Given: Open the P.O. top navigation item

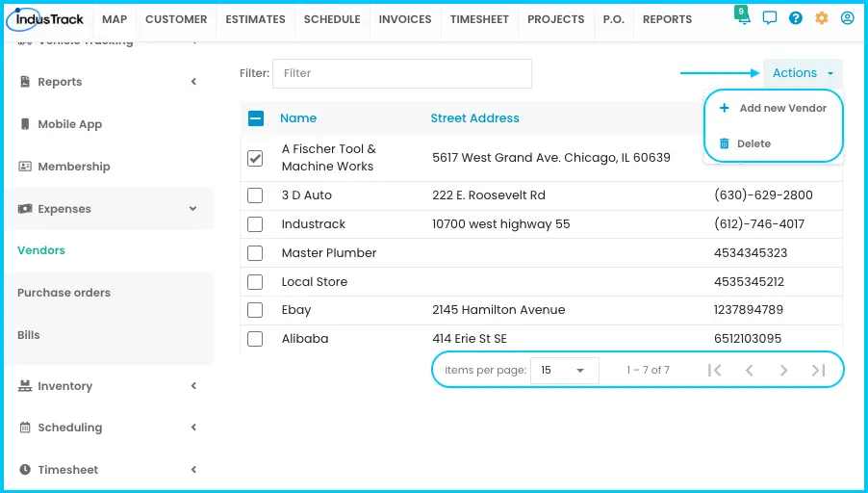Looking at the screenshot, I should tap(613, 19).
